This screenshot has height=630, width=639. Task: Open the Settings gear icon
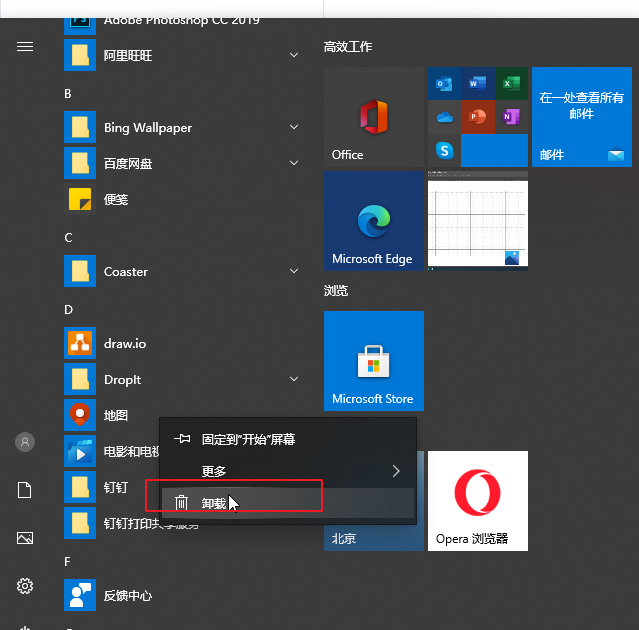coord(25,586)
